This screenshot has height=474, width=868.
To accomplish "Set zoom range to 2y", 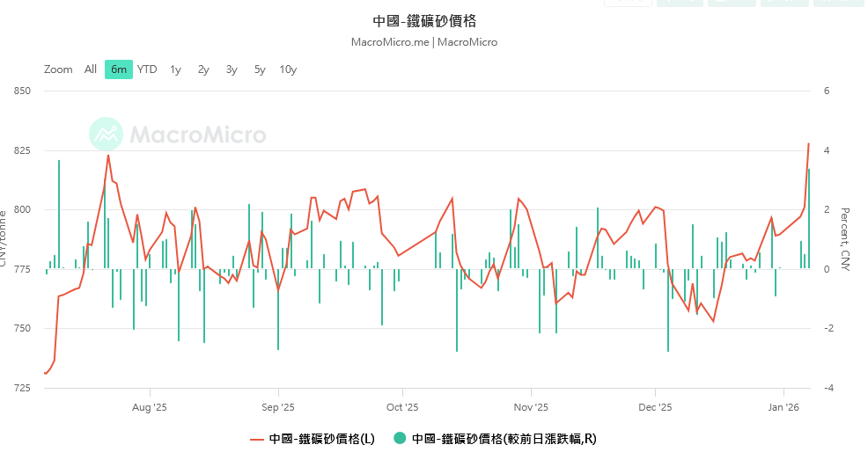I will tap(203, 69).
